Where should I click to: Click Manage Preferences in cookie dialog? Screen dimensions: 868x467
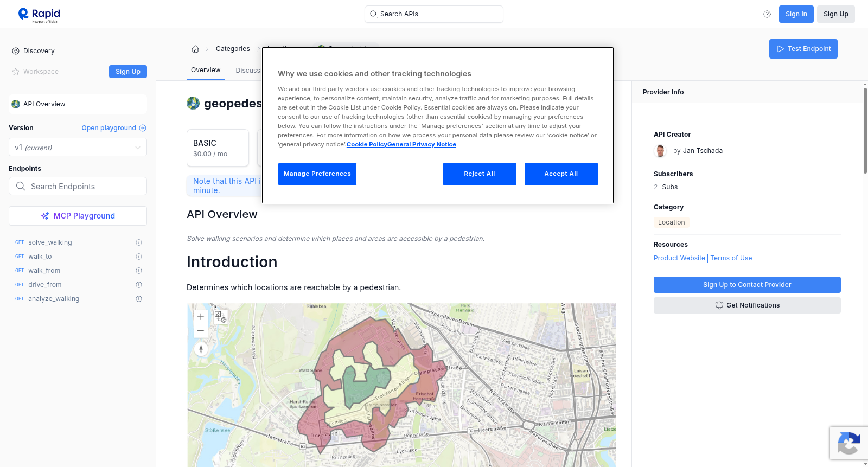[x=317, y=174]
